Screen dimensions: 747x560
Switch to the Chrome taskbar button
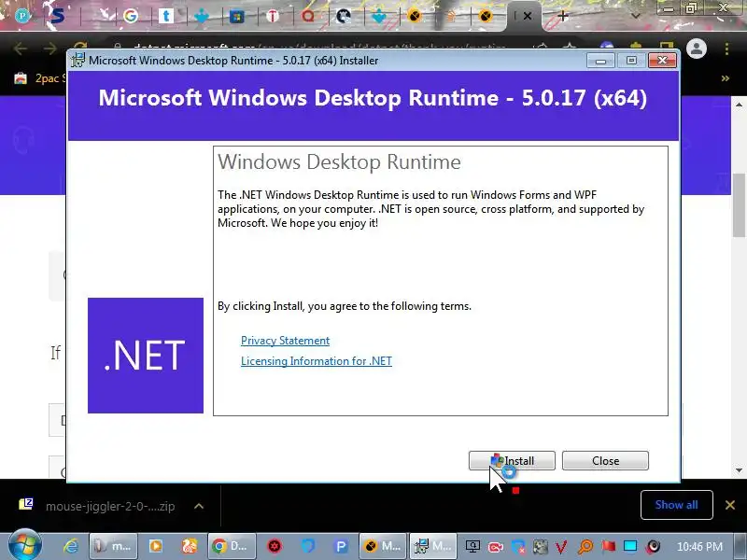[232, 546]
